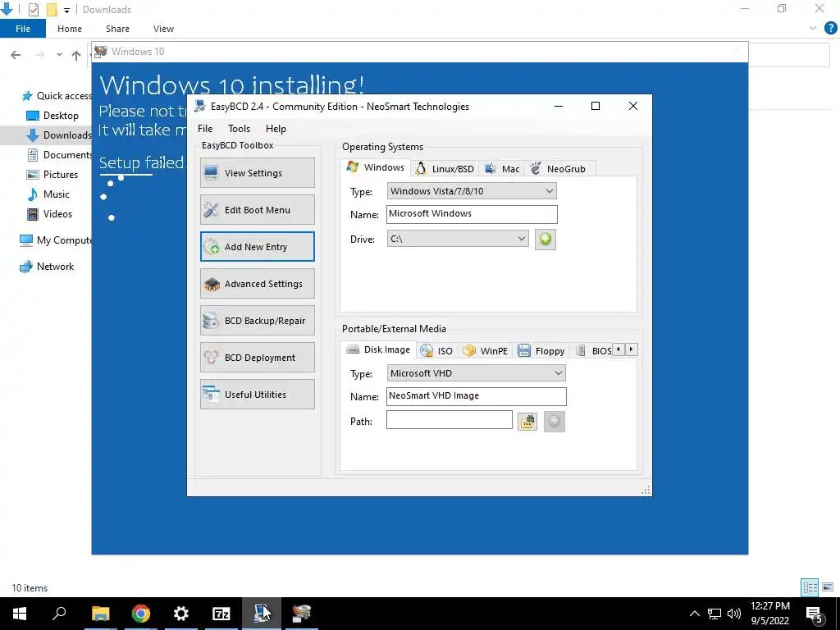Open recent locations dropdown in Explorer
The image size is (840, 630).
59,55
